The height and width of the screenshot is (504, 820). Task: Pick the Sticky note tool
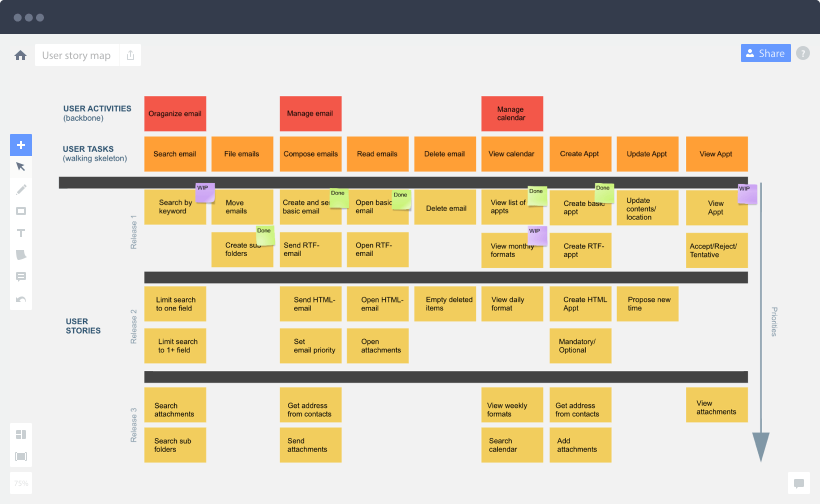[21, 255]
